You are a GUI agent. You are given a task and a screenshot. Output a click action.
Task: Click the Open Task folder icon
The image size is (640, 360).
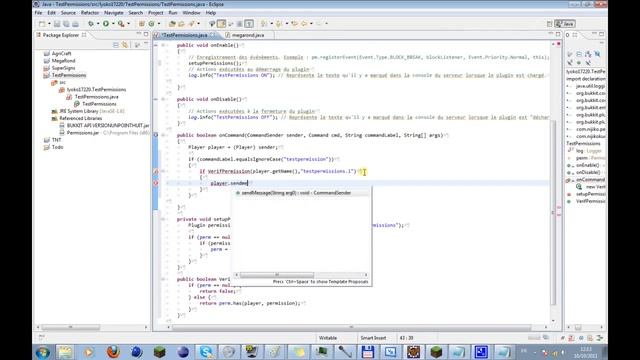(181, 24)
